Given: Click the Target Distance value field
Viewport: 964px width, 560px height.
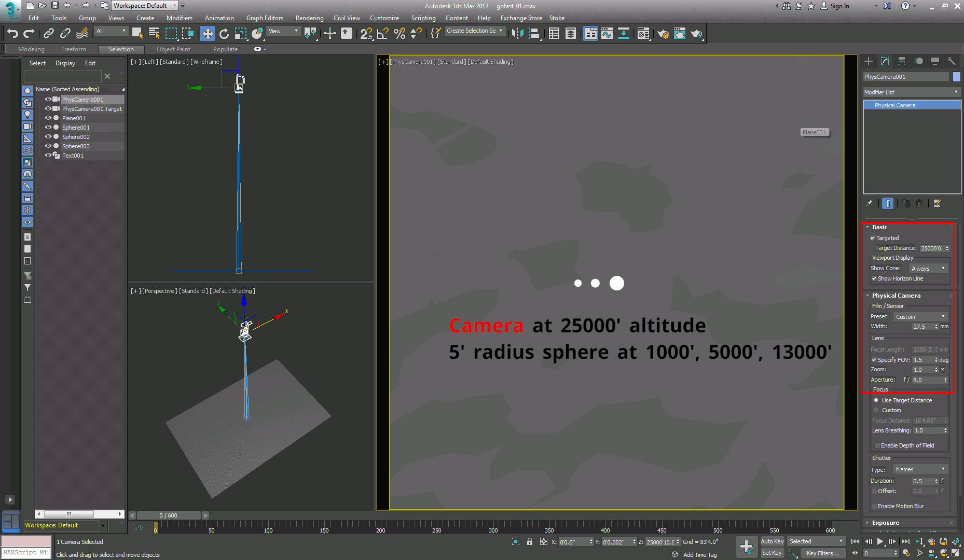Looking at the screenshot, I should coord(931,248).
